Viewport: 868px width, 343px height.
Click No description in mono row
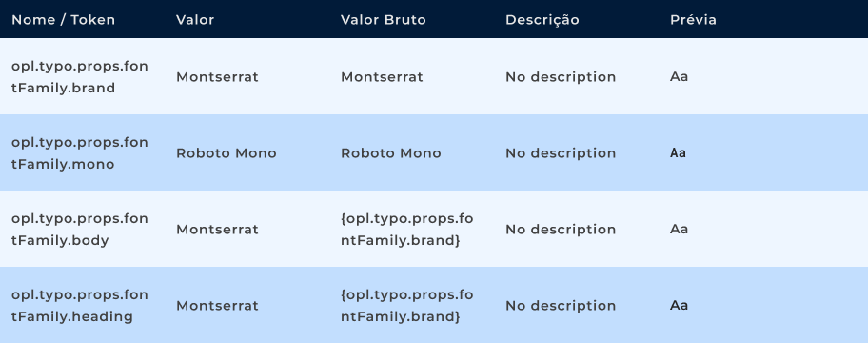(561, 153)
